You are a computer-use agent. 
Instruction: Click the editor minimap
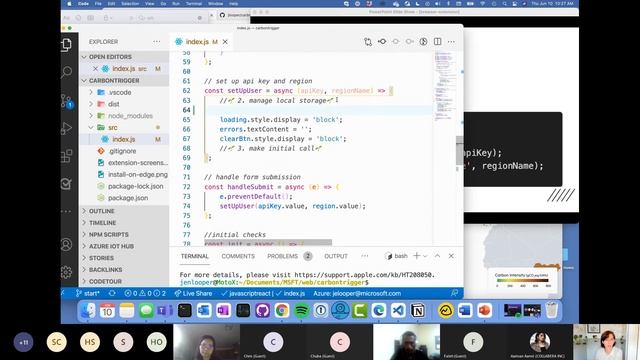pos(444,86)
